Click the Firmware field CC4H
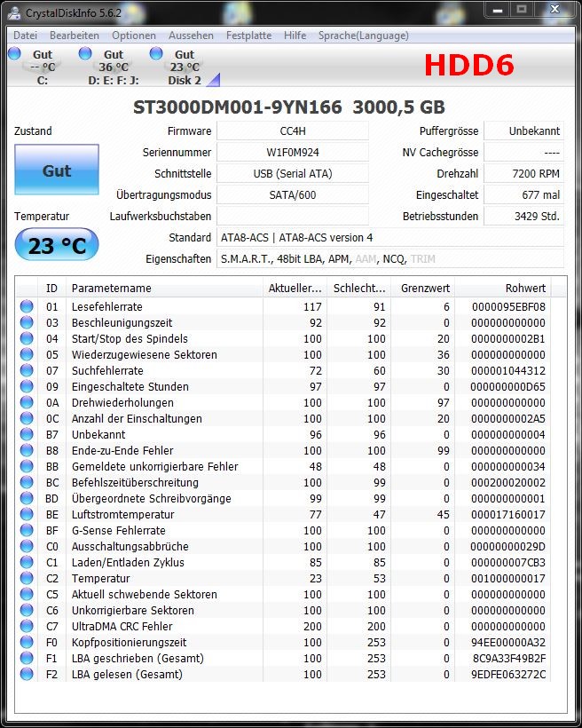The image size is (582, 728). [x=293, y=131]
